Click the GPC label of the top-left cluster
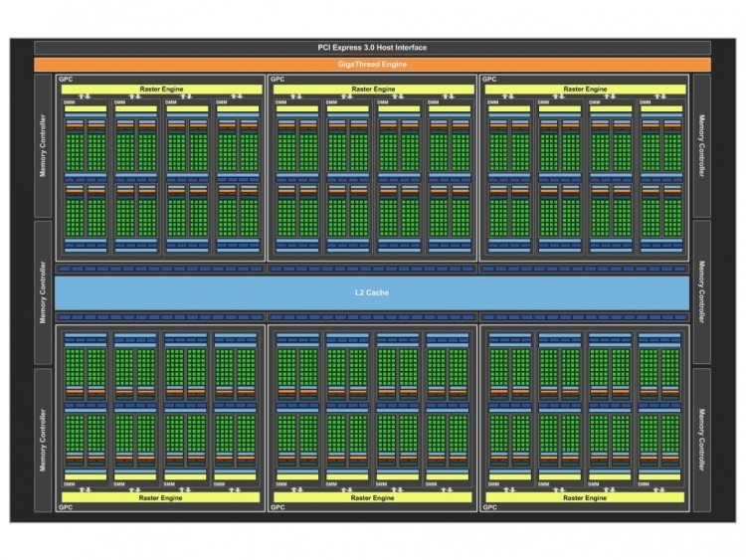This screenshot has height=560, width=746. [x=66, y=78]
